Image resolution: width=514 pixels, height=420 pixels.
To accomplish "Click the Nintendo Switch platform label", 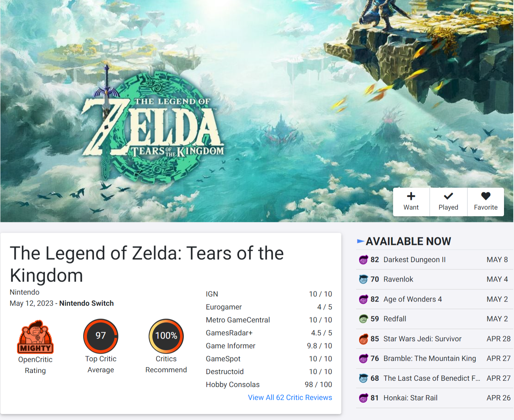I will [x=87, y=303].
